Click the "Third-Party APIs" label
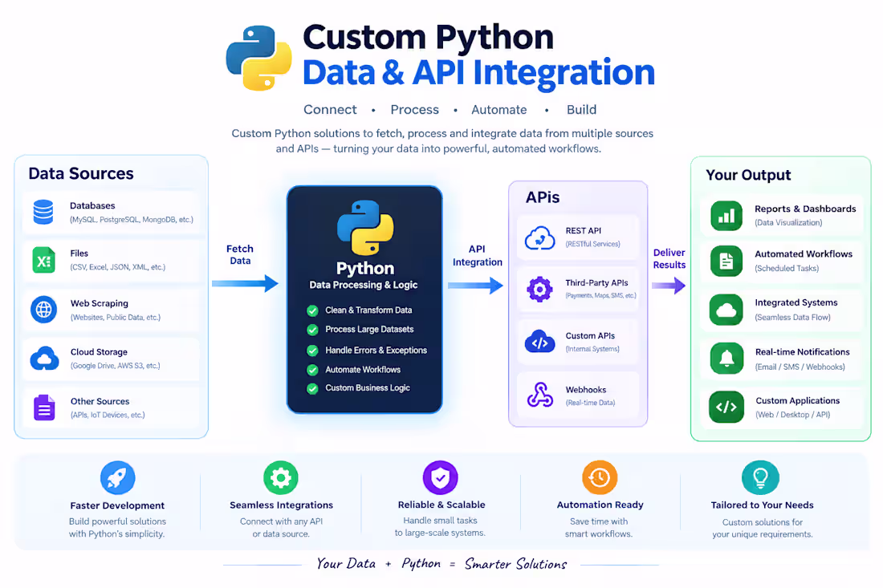 597,283
